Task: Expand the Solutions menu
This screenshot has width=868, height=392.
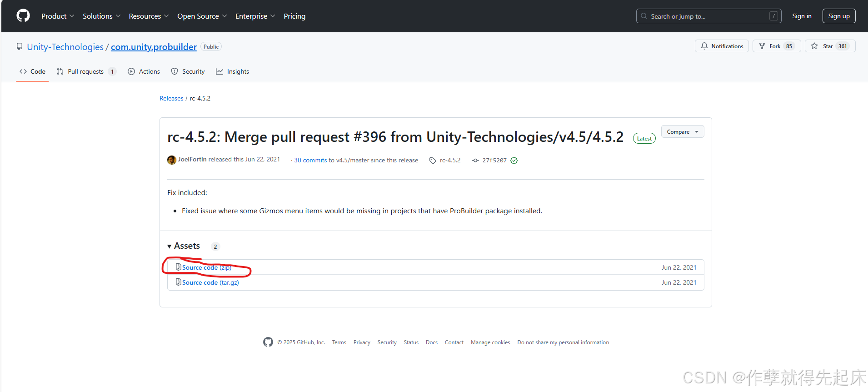Action: pyautogui.click(x=101, y=16)
